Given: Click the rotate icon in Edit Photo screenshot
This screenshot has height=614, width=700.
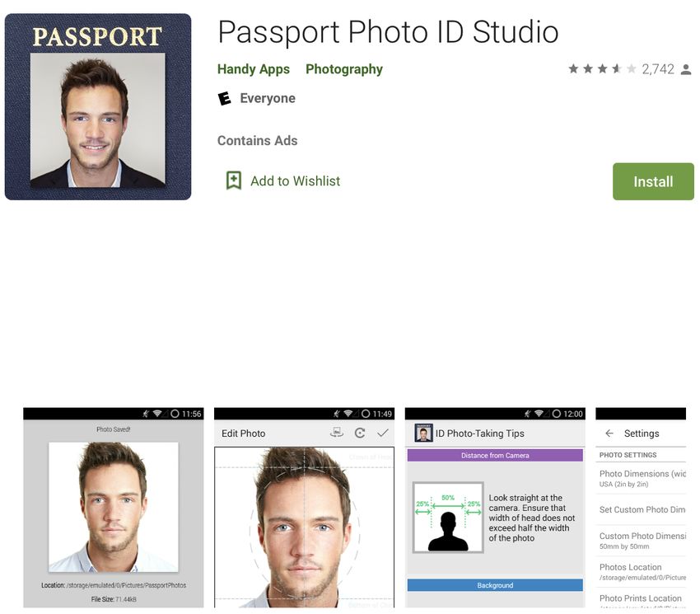Looking at the screenshot, I should coord(360,433).
